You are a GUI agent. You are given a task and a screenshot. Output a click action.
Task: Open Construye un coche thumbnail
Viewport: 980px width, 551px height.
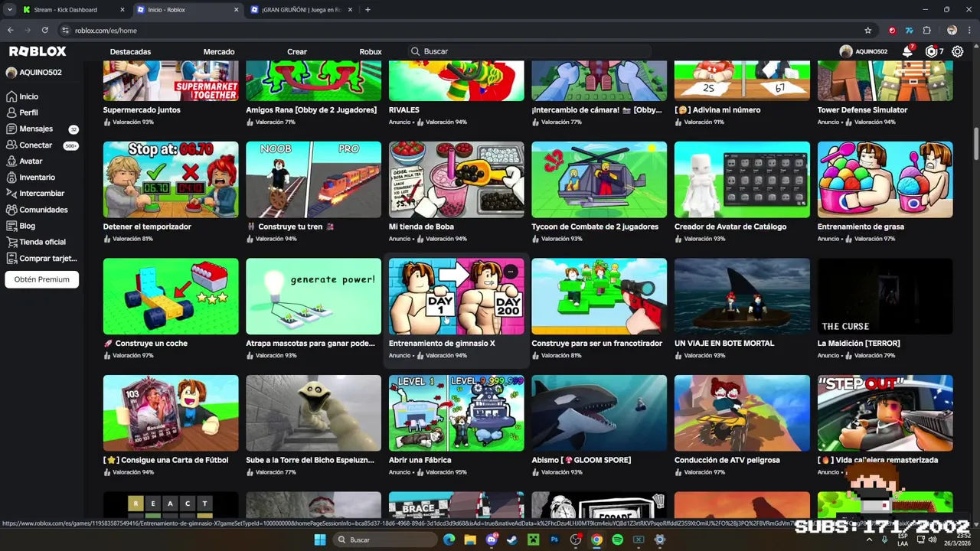(x=171, y=296)
